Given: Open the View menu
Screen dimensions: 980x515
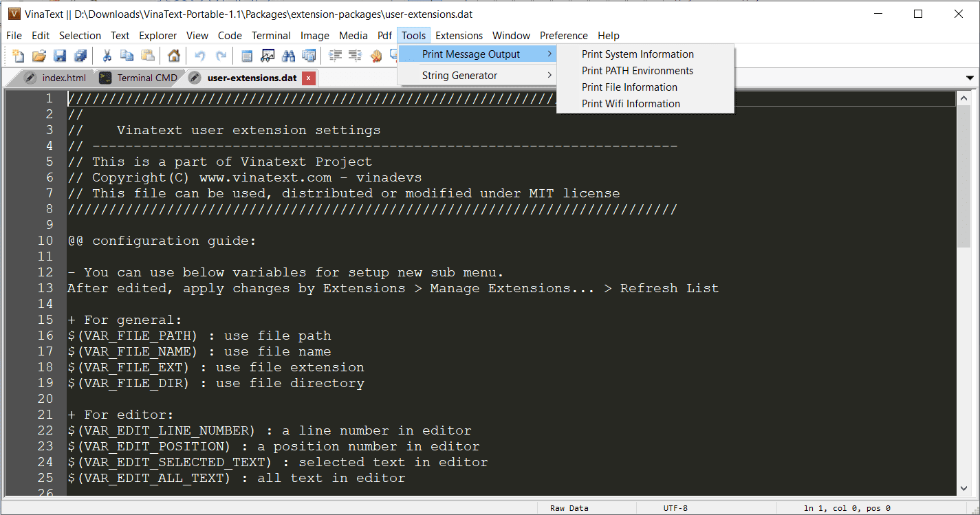Looking at the screenshot, I should tap(197, 36).
